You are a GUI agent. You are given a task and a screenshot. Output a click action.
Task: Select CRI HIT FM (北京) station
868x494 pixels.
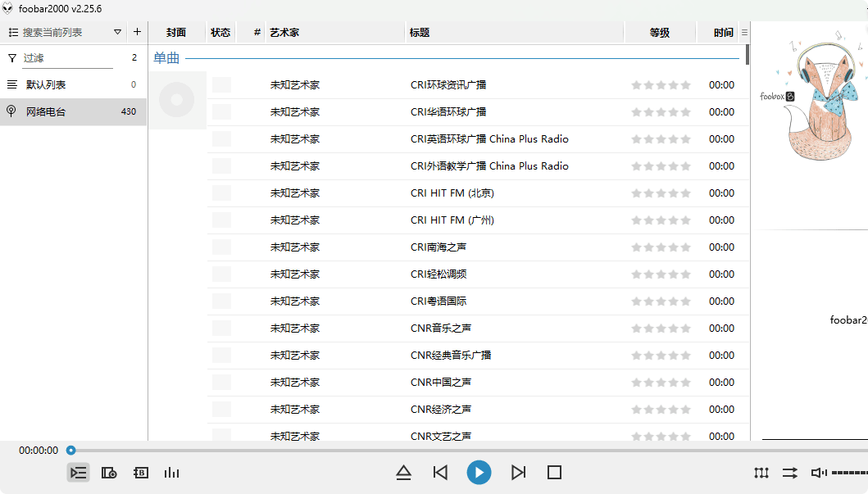[x=479, y=193]
